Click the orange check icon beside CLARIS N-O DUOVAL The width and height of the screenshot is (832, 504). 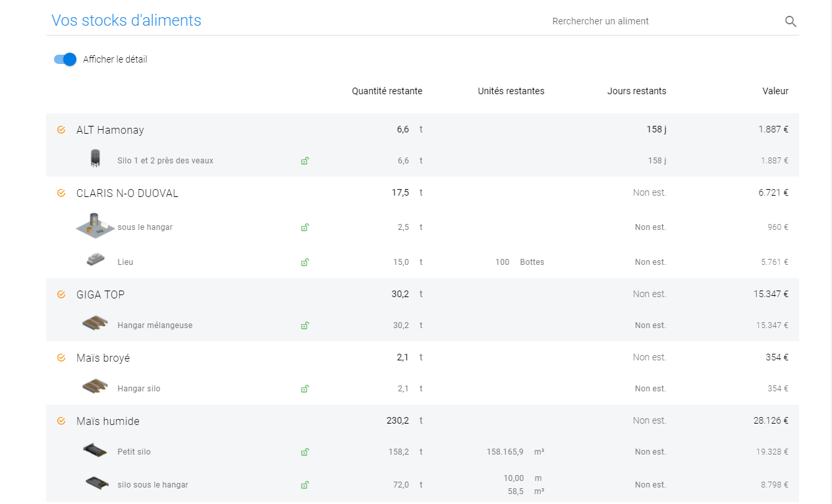[61, 193]
